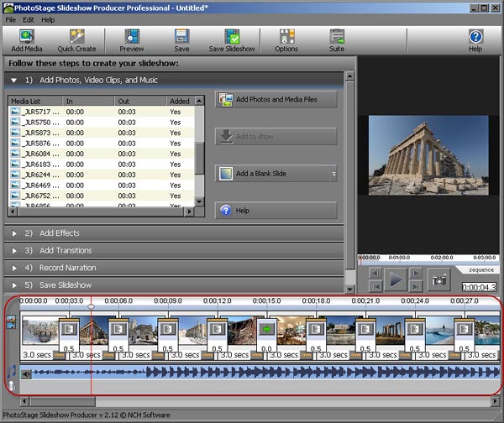Select _JLR5717 row in media list
This screenshot has height=423, width=504.
click(x=102, y=112)
